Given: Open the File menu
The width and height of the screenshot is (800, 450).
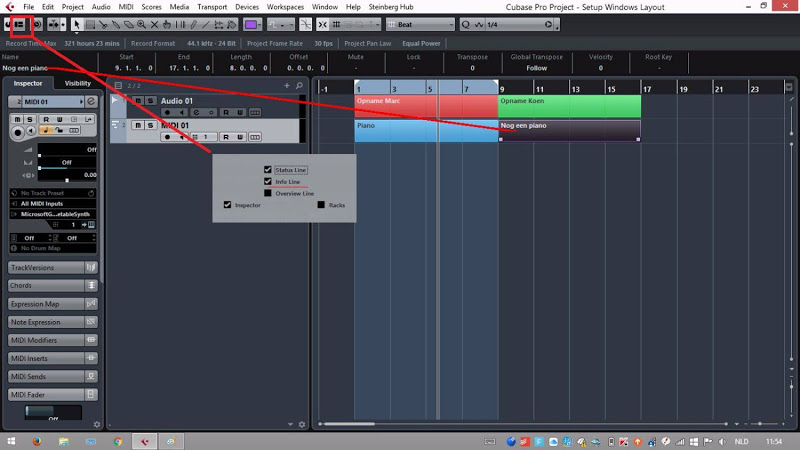Looking at the screenshot, I should (29, 7).
